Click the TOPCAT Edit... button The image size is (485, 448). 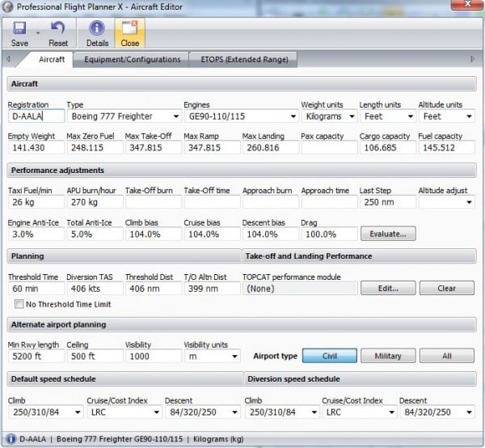(386, 288)
